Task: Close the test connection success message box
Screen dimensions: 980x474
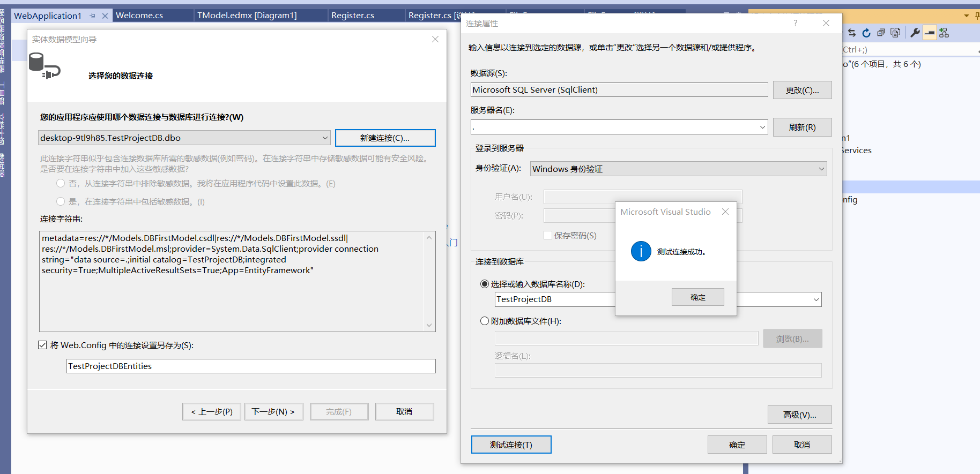Action: (x=725, y=212)
